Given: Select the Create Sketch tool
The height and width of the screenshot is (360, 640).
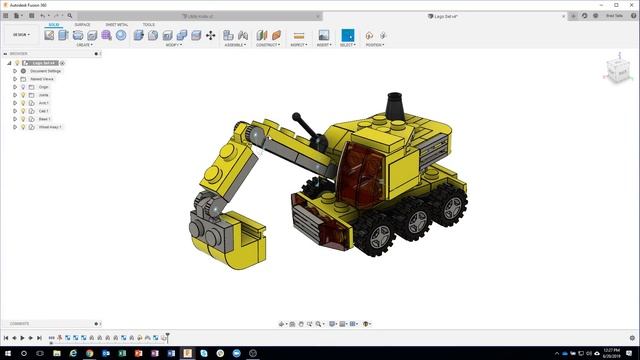Looking at the screenshot, I should point(49,35).
